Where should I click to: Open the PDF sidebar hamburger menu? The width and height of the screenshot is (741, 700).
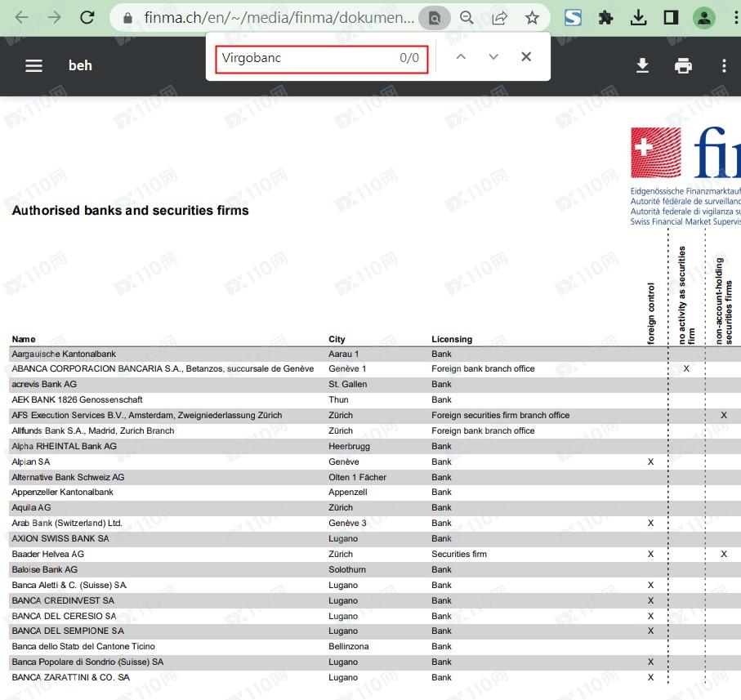click(x=33, y=65)
